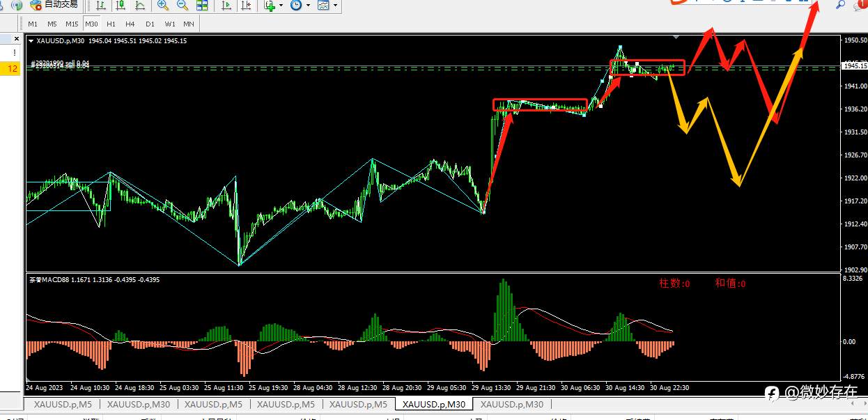Click the 1950.50 price axis value
This screenshot has width=868, height=420.
click(x=854, y=40)
